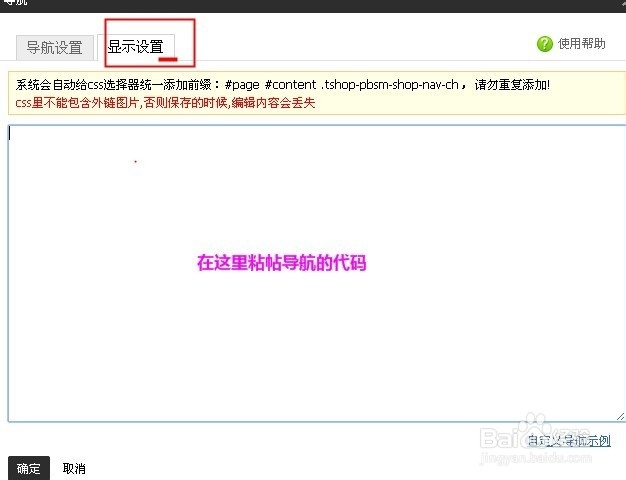Viewport: 626px width, 480px height.
Task: Click the red external image warning text
Action: [165, 103]
